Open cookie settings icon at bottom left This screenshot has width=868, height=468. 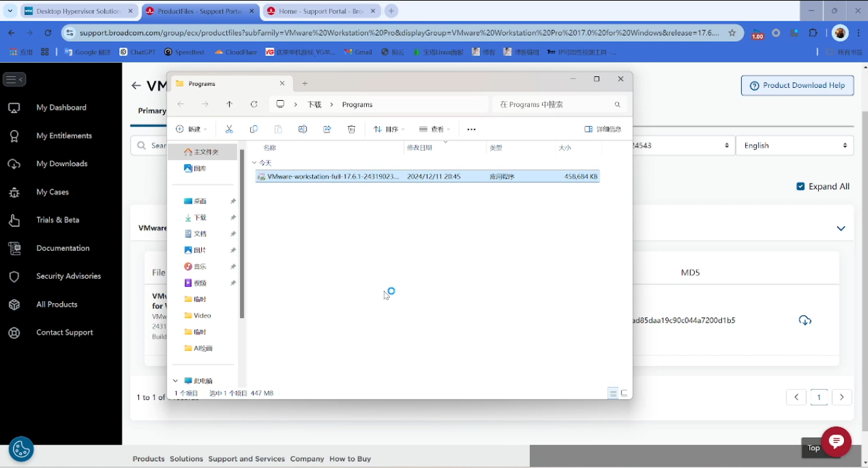tap(21, 449)
